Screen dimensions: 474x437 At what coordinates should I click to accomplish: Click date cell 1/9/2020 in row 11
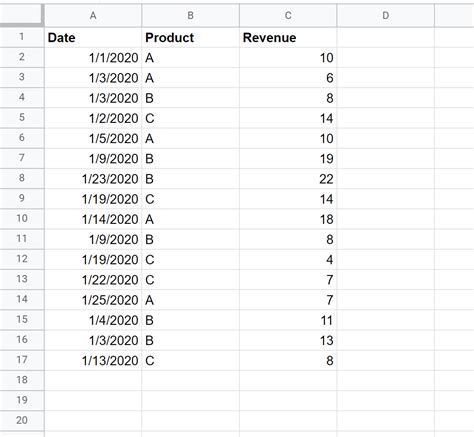[93, 239]
